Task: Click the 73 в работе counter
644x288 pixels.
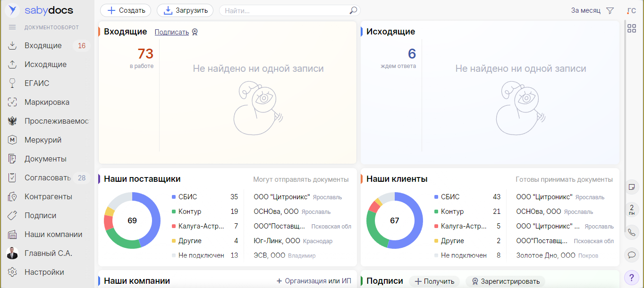Action: pyautogui.click(x=142, y=58)
